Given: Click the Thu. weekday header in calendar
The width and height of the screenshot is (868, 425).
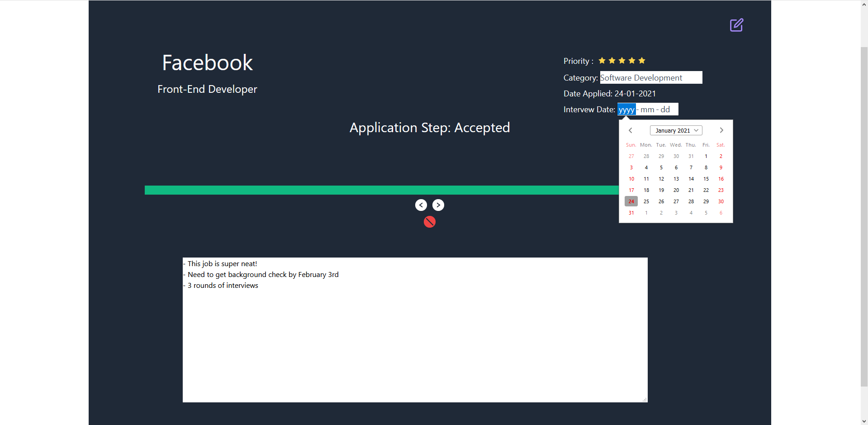Looking at the screenshot, I should pos(691,145).
